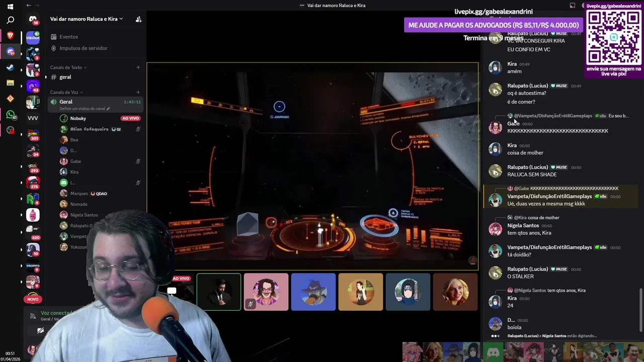Select user Nigela Santos in voice list
The image size is (644, 362).
click(84, 215)
